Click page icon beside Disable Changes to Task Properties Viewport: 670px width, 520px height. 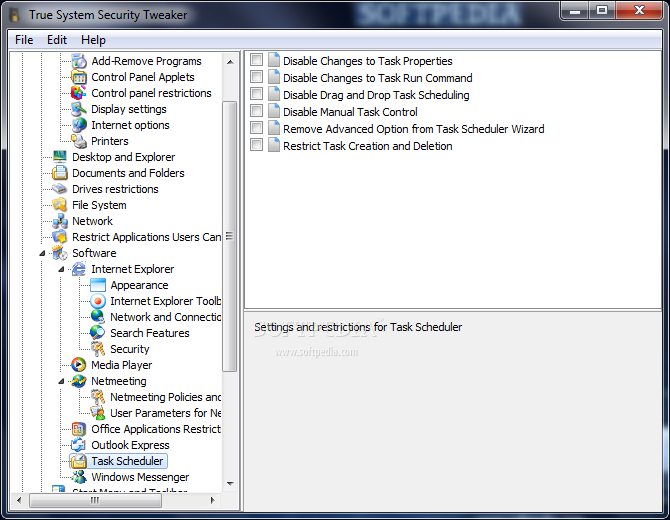pos(274,60)
